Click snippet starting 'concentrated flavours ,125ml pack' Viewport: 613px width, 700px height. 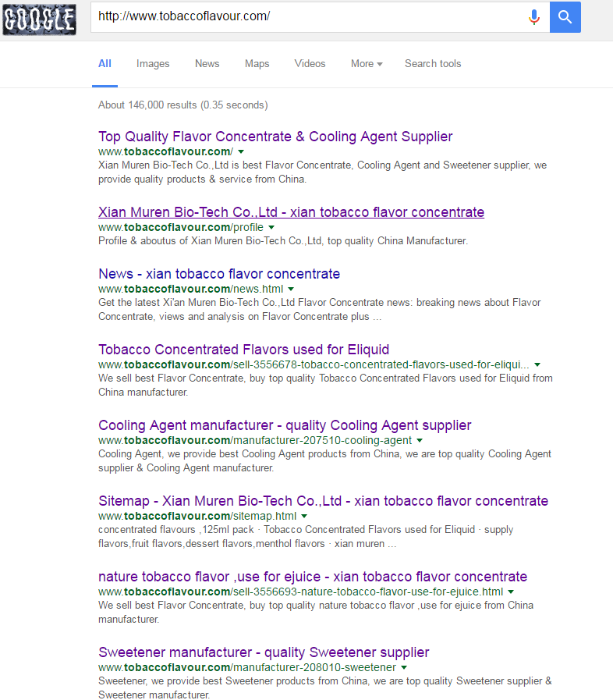[306, 537]
